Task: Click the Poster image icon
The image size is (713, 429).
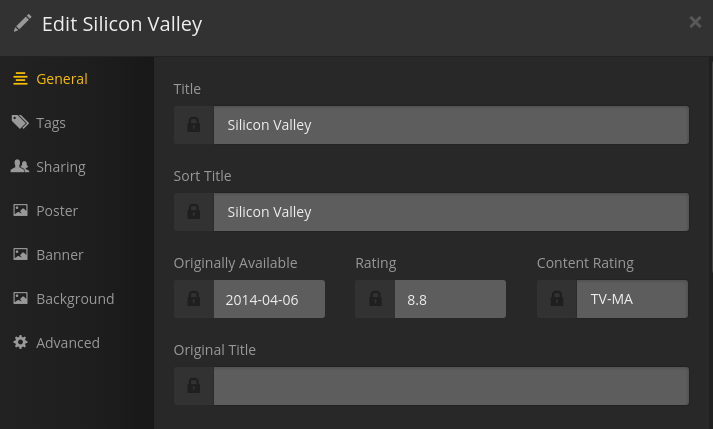Action: 20,211
